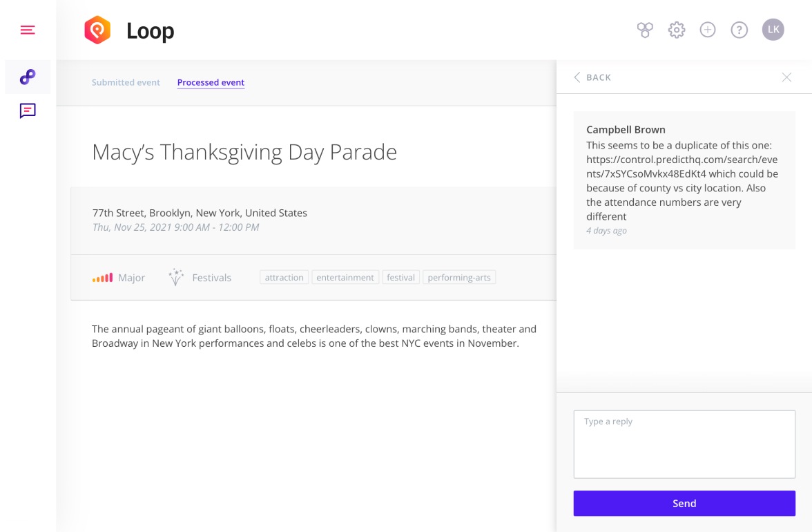
Task: Open the comments icon in sidebar
Action: point(28,111)
